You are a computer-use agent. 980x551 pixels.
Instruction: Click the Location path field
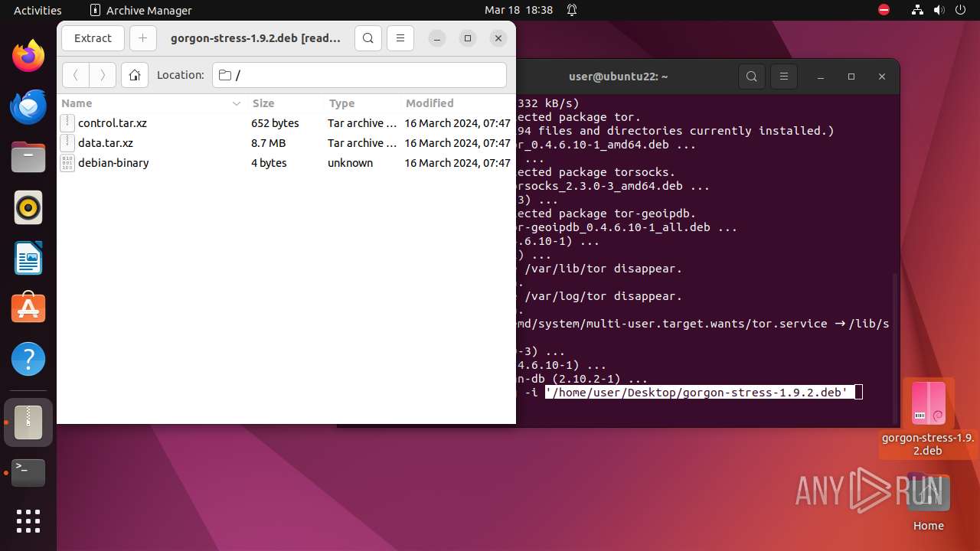tap(359, 75)
